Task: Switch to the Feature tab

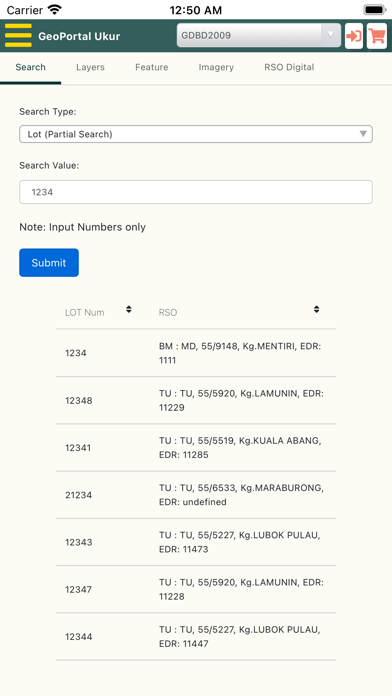Action: pos(152,67)
